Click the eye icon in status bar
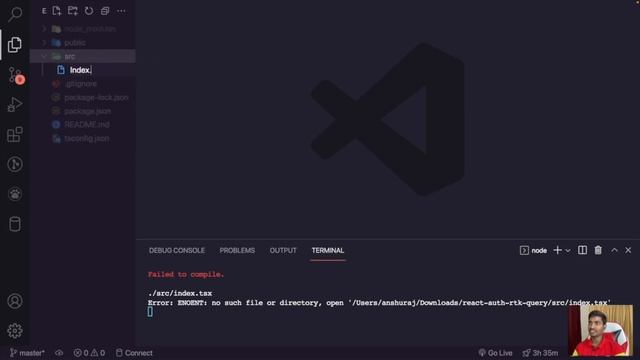Viewport: 640px width, 360px height. pos(59,353)
